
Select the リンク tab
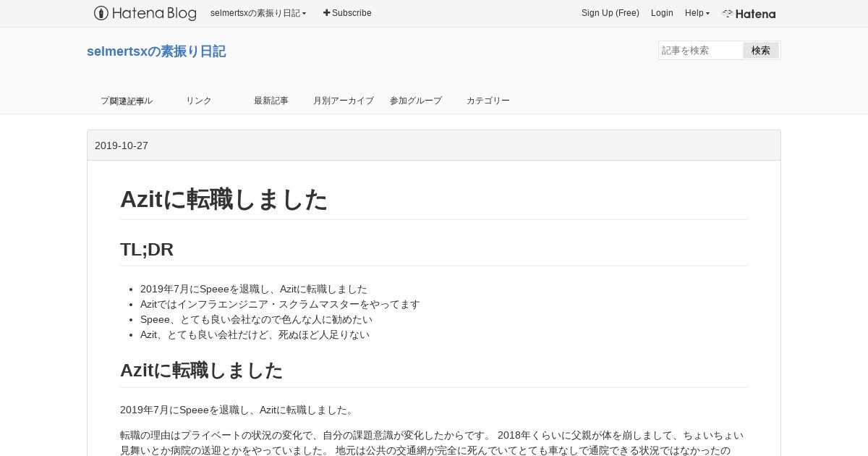coord(199,101)
